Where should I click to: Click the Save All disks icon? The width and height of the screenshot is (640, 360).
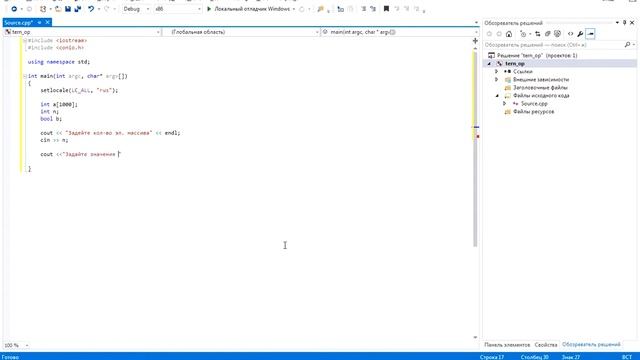(78, 9)
